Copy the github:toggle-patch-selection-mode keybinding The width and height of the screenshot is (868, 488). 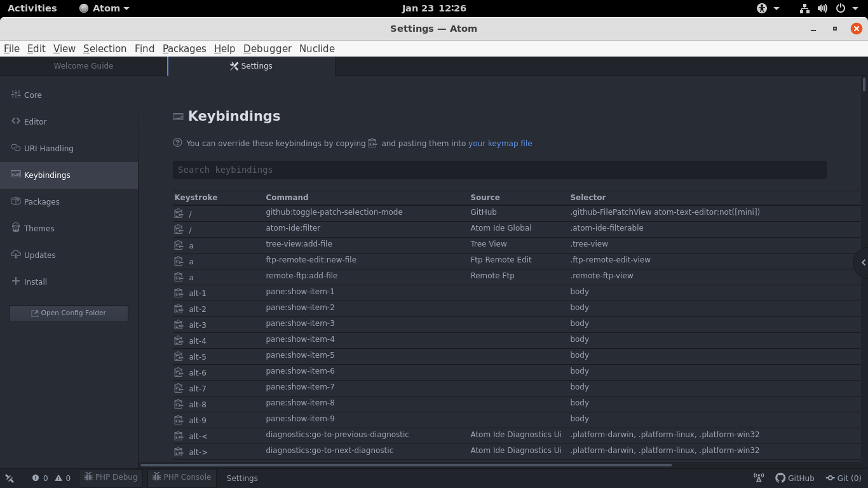click(179, 213)
